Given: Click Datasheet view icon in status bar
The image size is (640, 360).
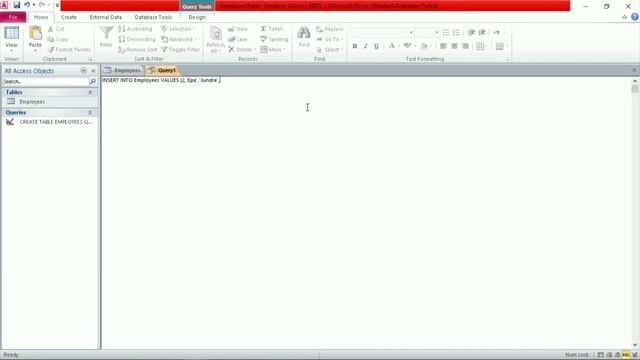Looking at the screenshot, I should tap(601, 355).
